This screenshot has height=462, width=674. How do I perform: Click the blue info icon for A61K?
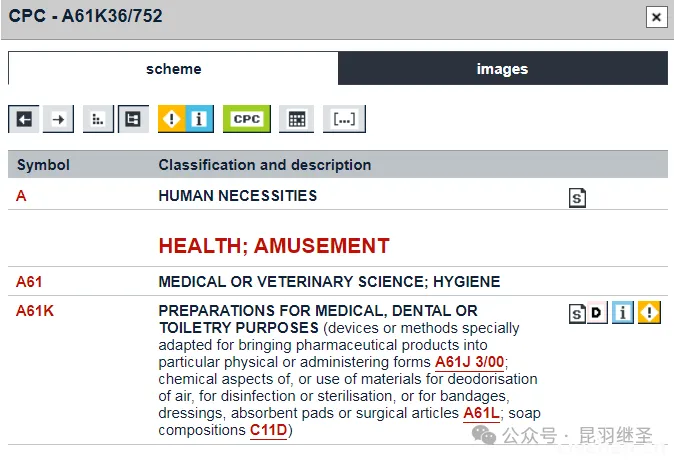tap(622, 313)
